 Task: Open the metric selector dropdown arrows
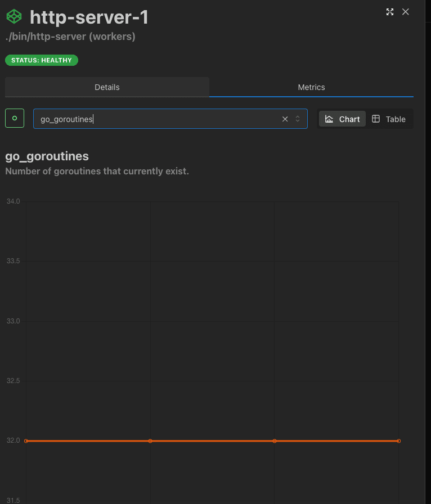pyautogui.click(x=298, y=119)
